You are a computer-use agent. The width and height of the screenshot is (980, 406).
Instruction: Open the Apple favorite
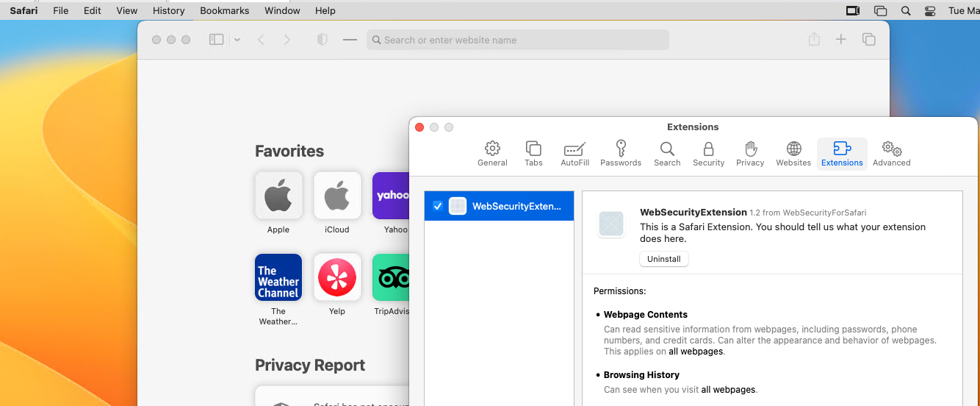278,203
